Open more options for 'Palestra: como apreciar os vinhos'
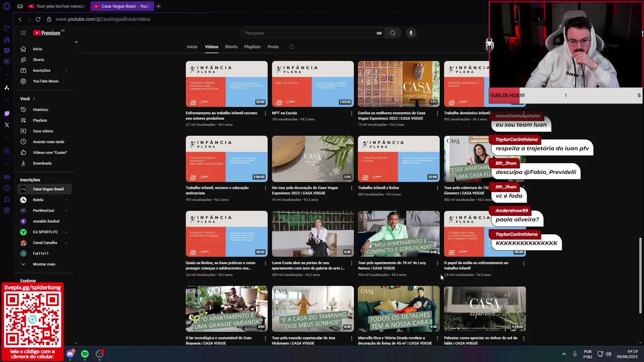The width and height of the screenshot is (644, 362). (x=523, y=338)
